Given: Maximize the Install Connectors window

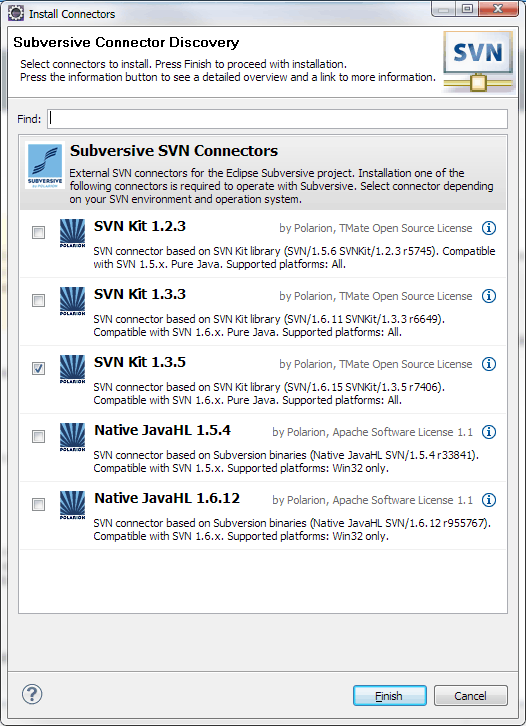Looking at the screenshot, I should pos(467,9).
